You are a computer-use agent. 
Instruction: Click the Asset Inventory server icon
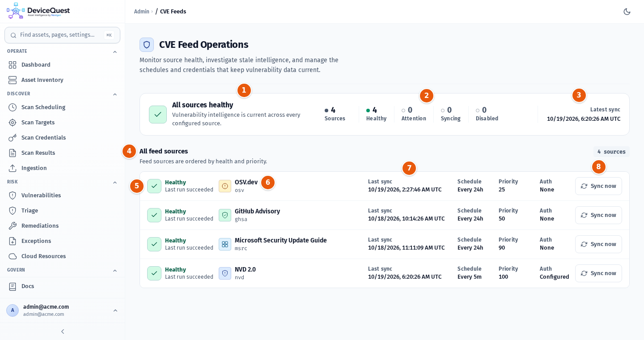[x=13, y=80]
